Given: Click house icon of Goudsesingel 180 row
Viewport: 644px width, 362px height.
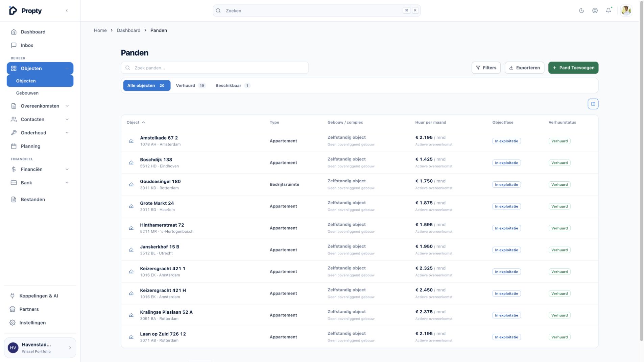Looking at the screenshot, I should point(131,184).
